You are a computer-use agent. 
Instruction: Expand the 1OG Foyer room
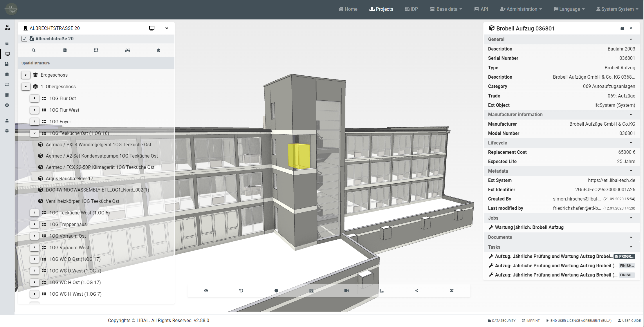35,122
